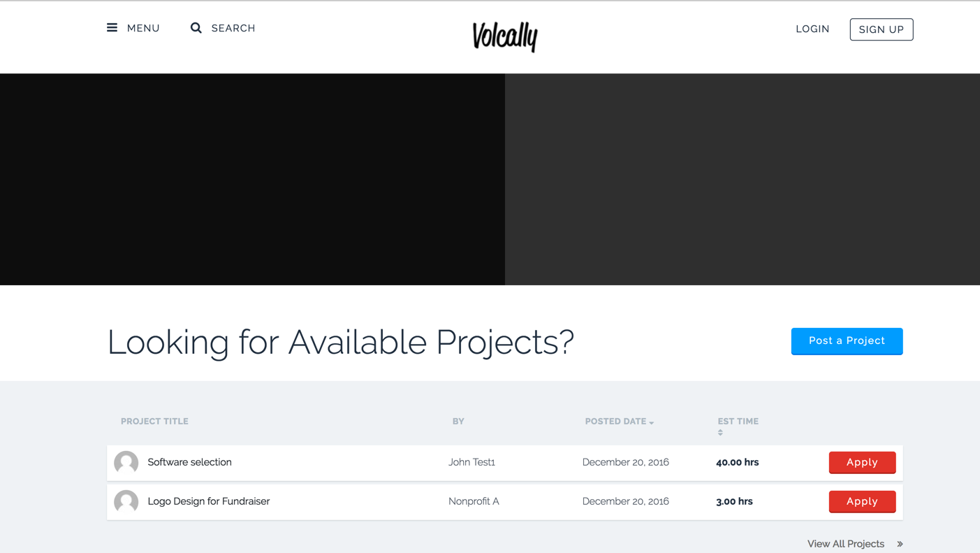This screenshot has width=980, height=553.
Task: Click the dropdown arrow on SEARCH bar icon
Action: click(x=196, y=28)
